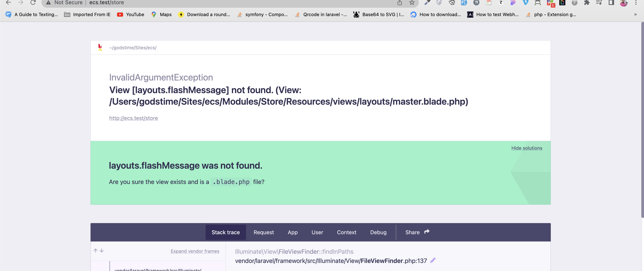The height and width of the screenshot is (271, 644).
Task: Open the http://ecs.test/store link
Action: click(133, 118)
